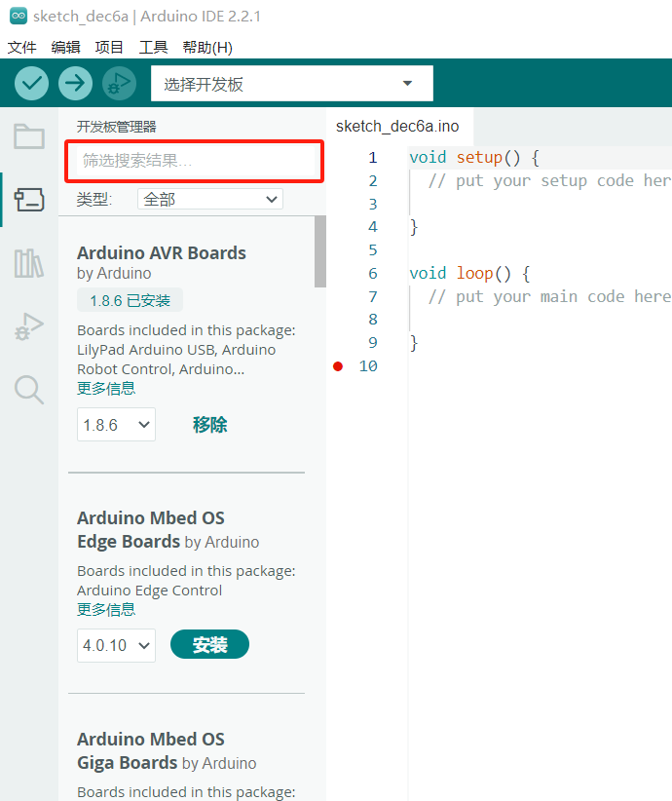
Task: Select the Boards Manager sidebar icon
Action: (29, 199)
